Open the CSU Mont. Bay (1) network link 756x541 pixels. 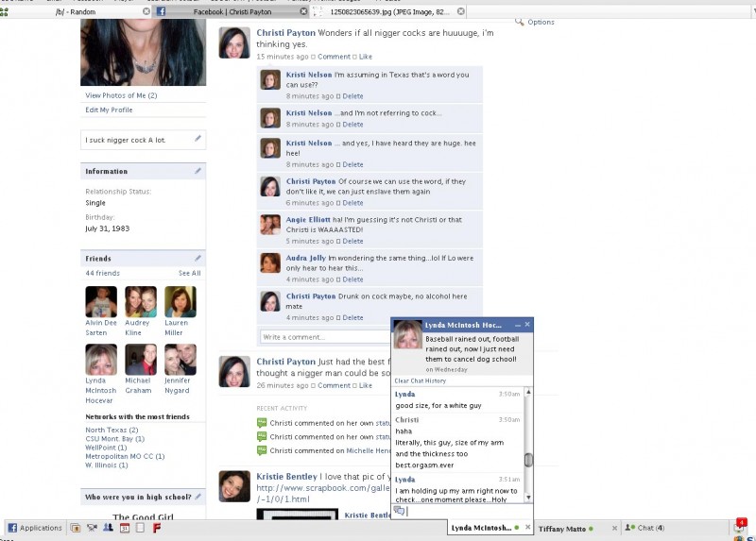(x=114, y=438)
